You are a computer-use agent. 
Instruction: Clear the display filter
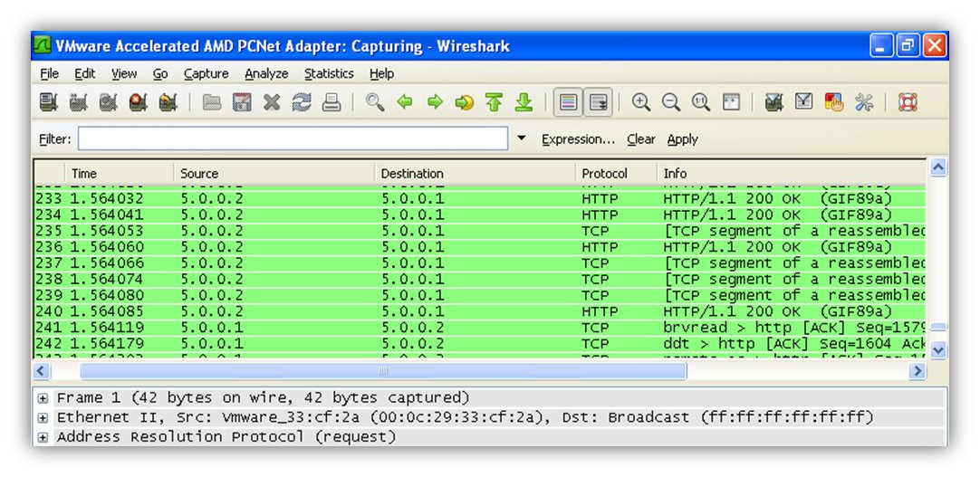click(641, 139)
